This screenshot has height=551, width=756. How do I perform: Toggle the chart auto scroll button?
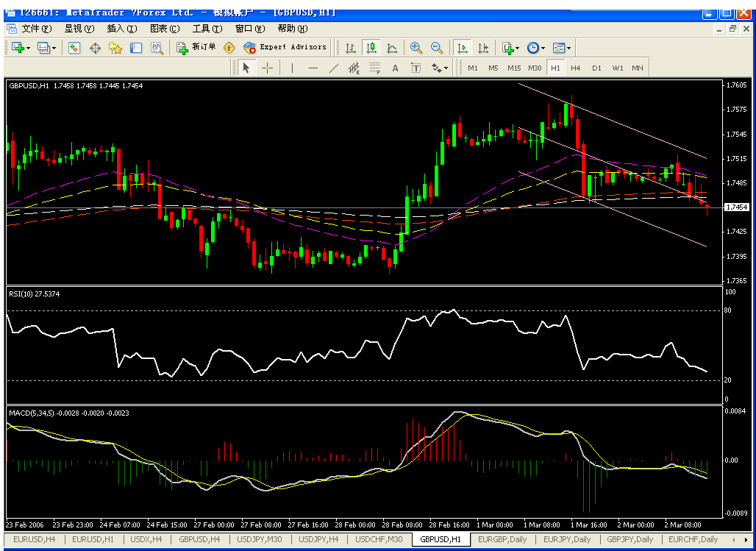(463, 47)
